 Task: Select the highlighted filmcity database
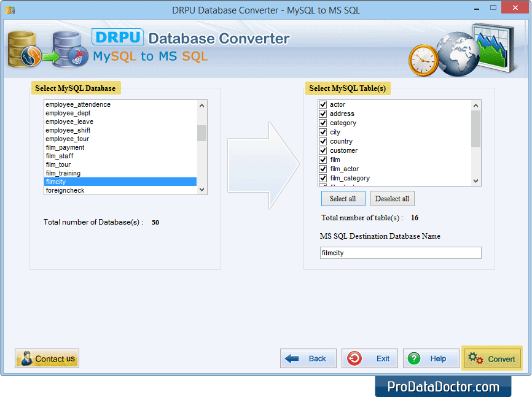pos(120,182)
